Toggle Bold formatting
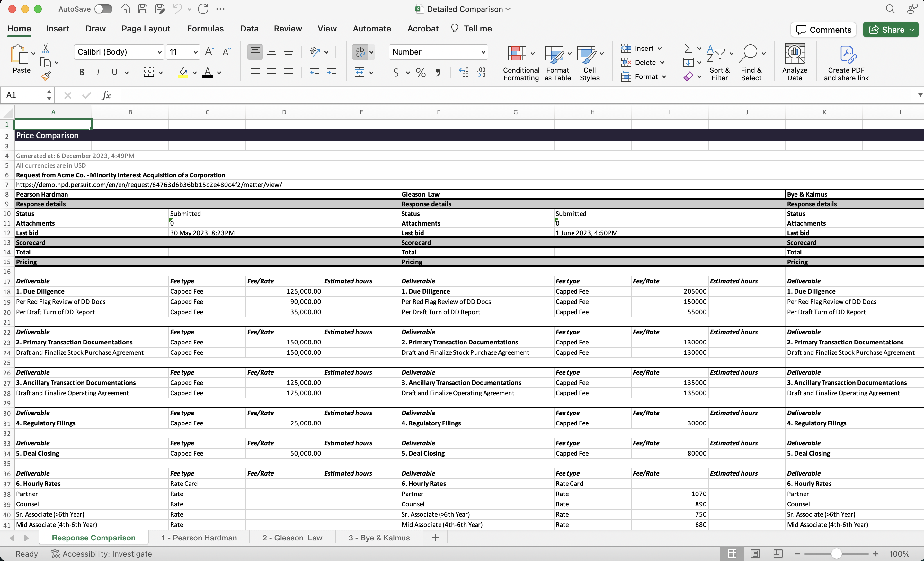This screenshot has height=561, width=924. (81, 72)
